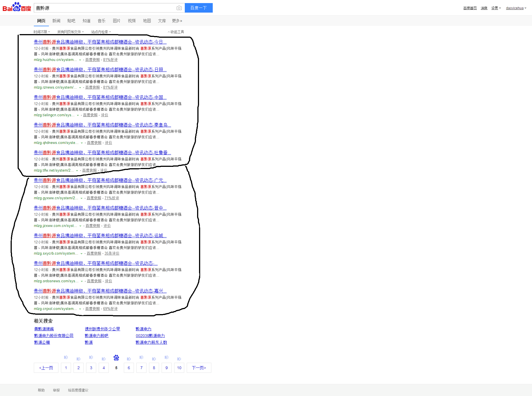This screenshot has height=396, width=532.
Task: Click related search 善黔源辣酱
Action: (44, 329)
